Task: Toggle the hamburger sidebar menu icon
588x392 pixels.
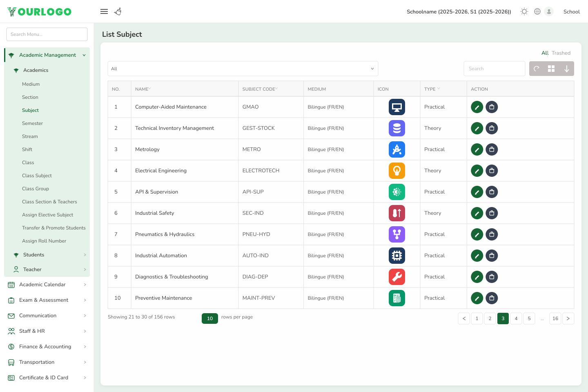Action: coord(104,11)
